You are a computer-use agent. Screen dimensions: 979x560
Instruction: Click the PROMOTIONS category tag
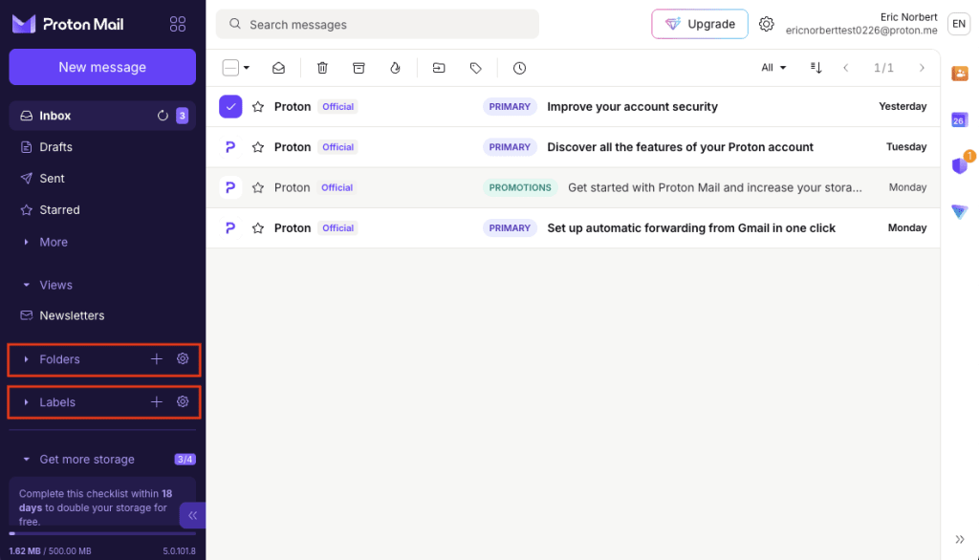pos(520,188)
